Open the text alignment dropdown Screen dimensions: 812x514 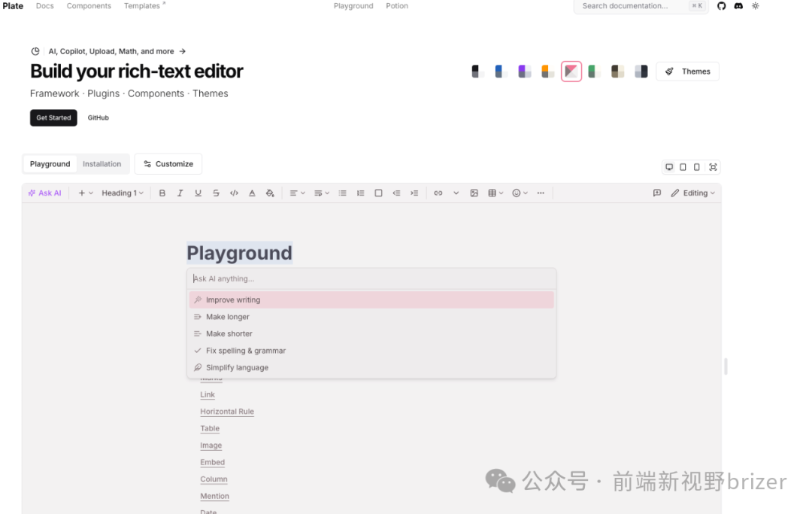297,193
